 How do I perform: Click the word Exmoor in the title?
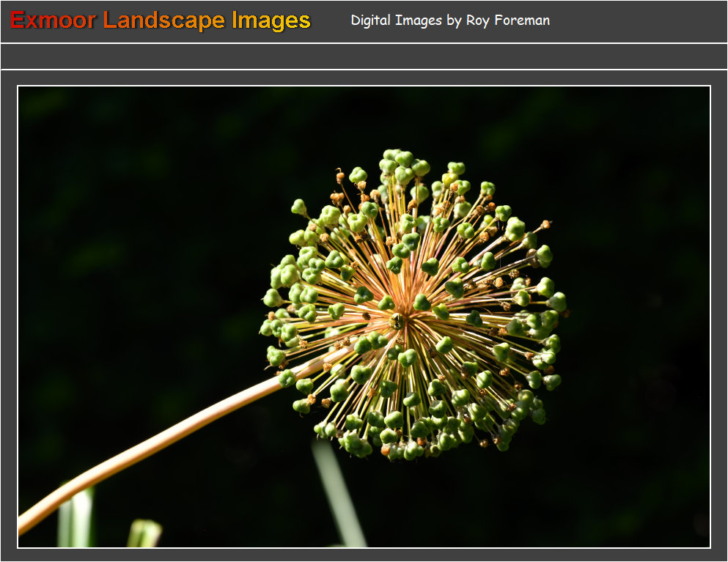click(53, 21)
